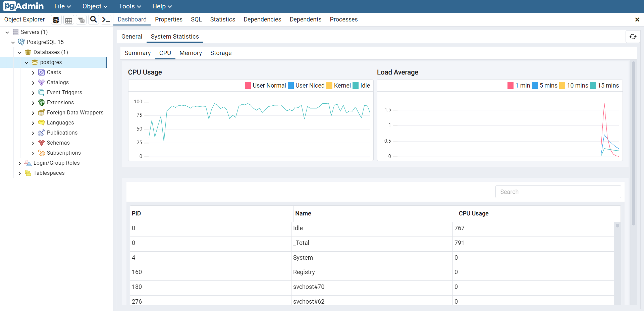
Task: Expand the Login/Group Roles tree node
Action: click(19, 163)
